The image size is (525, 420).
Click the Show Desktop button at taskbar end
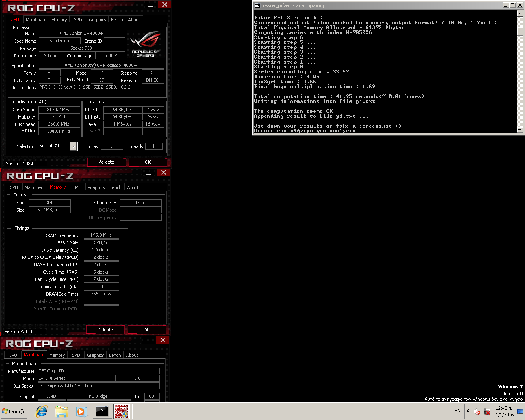(x=520, y=411)
